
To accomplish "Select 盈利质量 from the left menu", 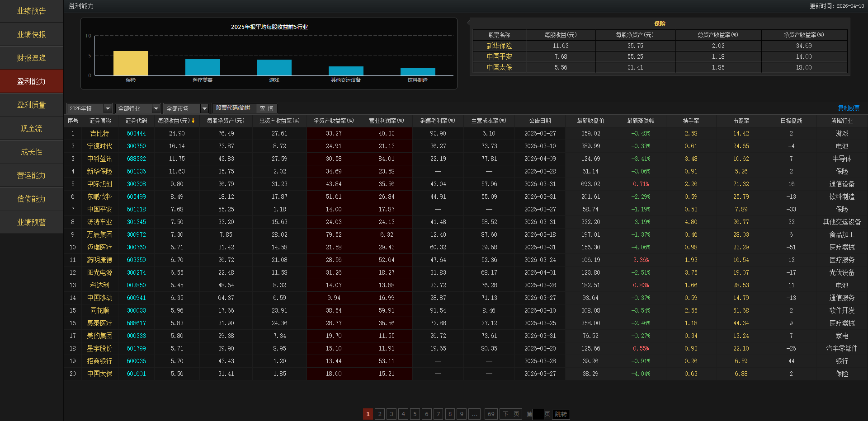I will (x=32, y=105).
